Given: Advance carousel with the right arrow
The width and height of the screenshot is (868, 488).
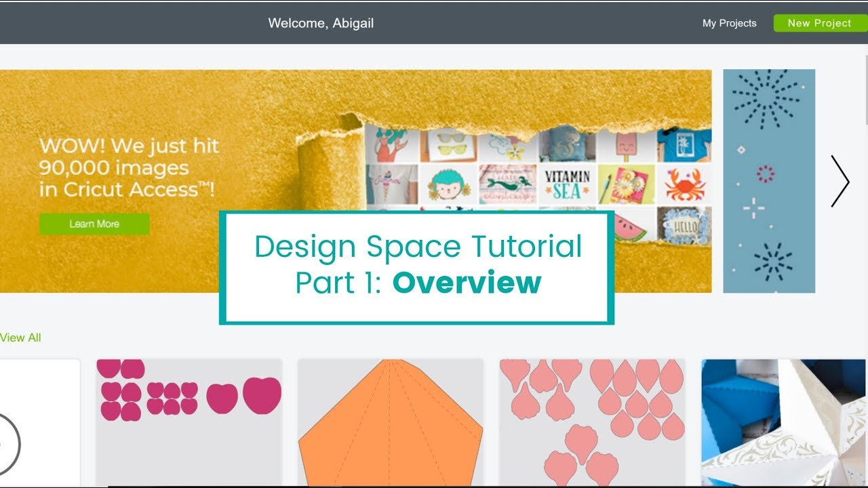Looking at the screenshot, I should click(840, 181).
